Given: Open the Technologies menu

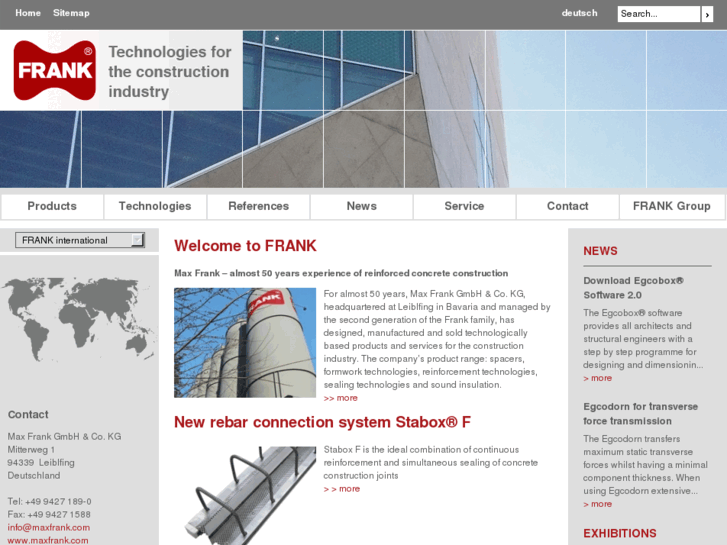Looking at the screenshot, I should pos(155,206).
